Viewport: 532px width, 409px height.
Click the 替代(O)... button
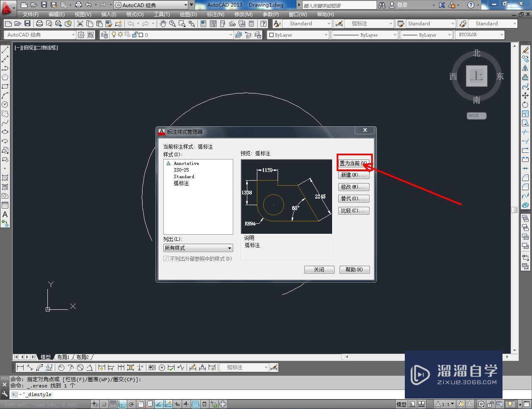[x=354, y=198]
